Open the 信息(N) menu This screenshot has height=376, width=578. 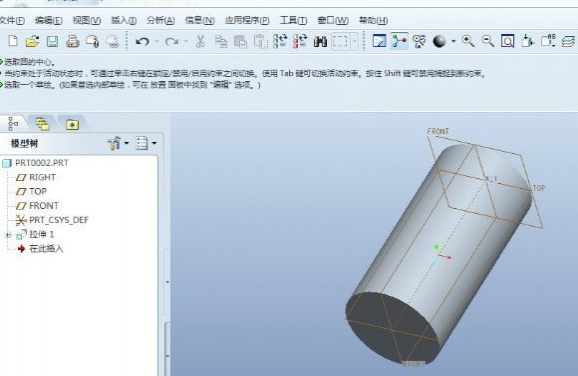[x=199, y=20]
